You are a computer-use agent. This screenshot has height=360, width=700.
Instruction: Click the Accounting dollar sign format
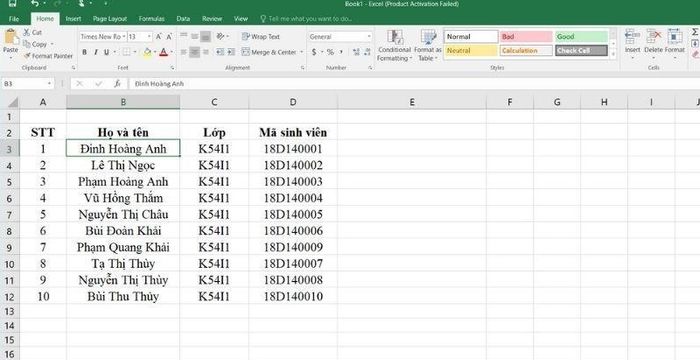(314, 52)
